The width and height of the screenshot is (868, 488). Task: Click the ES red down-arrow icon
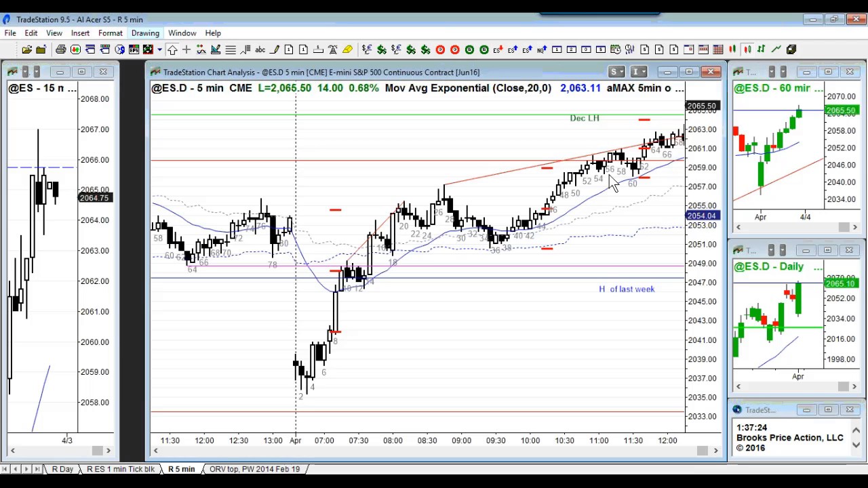498,49
